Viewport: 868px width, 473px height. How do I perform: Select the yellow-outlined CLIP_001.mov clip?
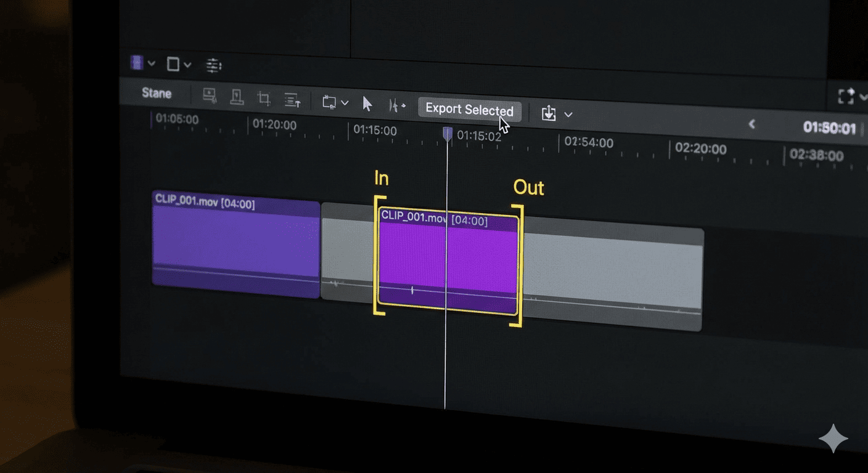[x=448, y=262]
